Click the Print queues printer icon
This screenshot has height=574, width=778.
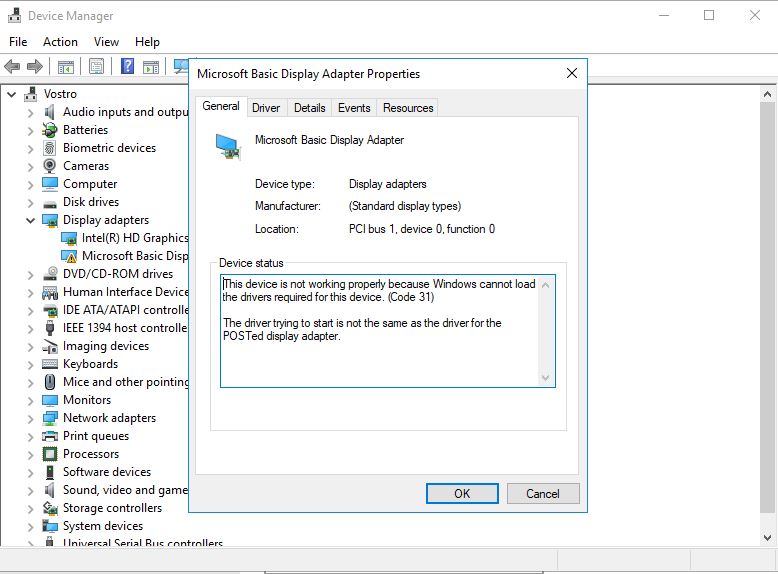pos(50,436)
